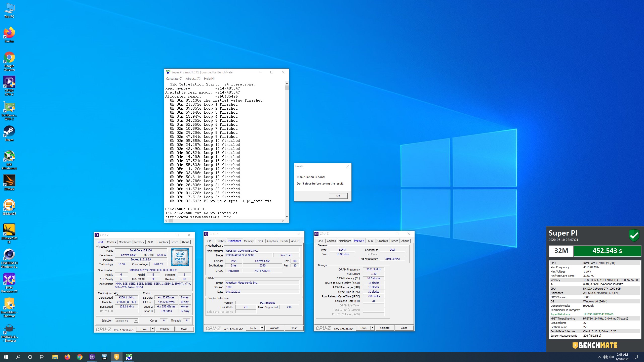Viewport: 644px width, 362px height.
Task: Click the Core Speed value 4206.11 MHz
Action: point(127,297)
